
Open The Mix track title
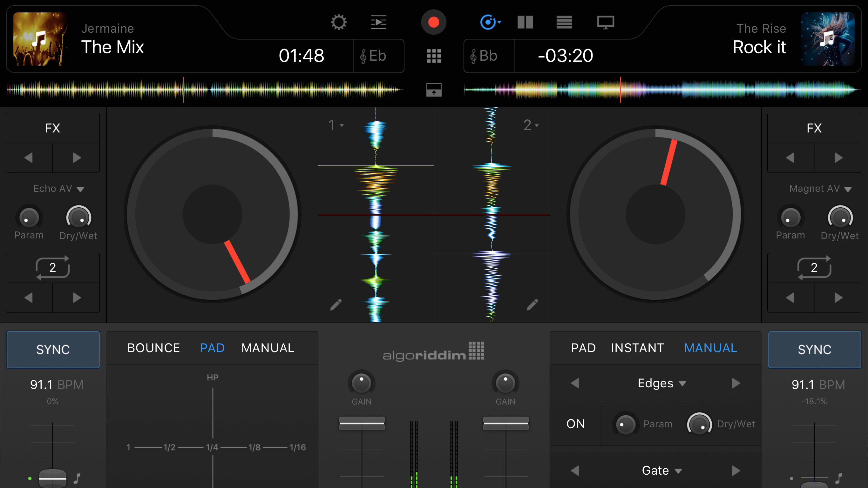(112, 47)
